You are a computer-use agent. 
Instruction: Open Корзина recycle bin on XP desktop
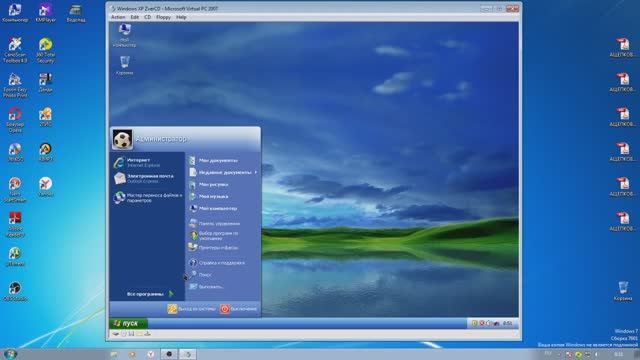pos(124,65)
